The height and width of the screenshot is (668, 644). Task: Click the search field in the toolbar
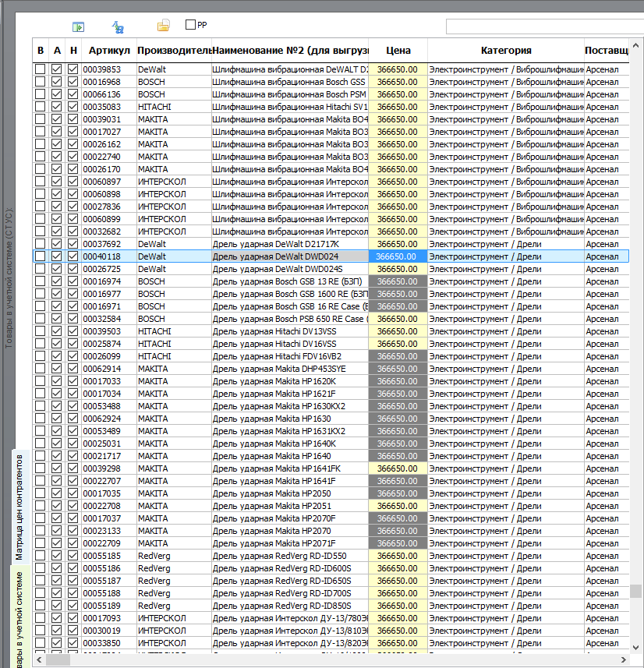(x=545, y=27)
